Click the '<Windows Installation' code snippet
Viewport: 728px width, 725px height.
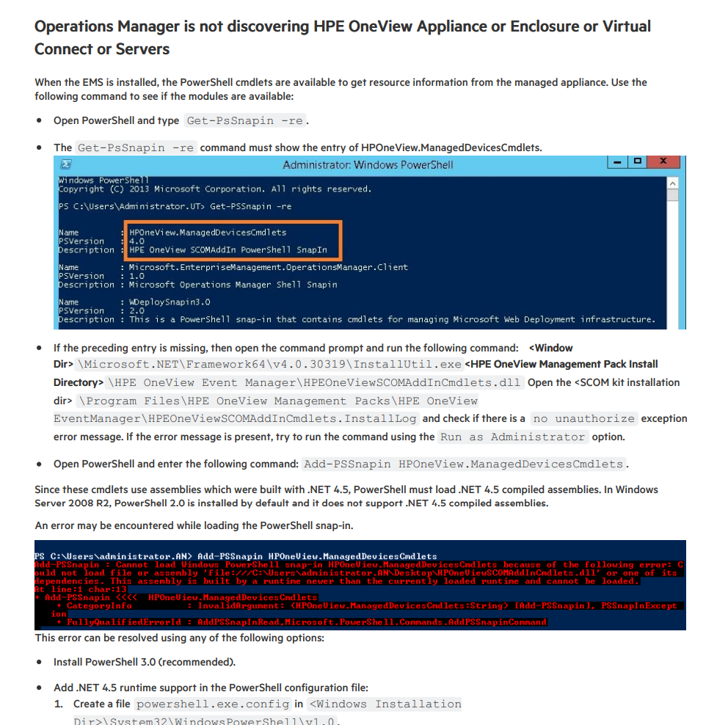(385, 704)
